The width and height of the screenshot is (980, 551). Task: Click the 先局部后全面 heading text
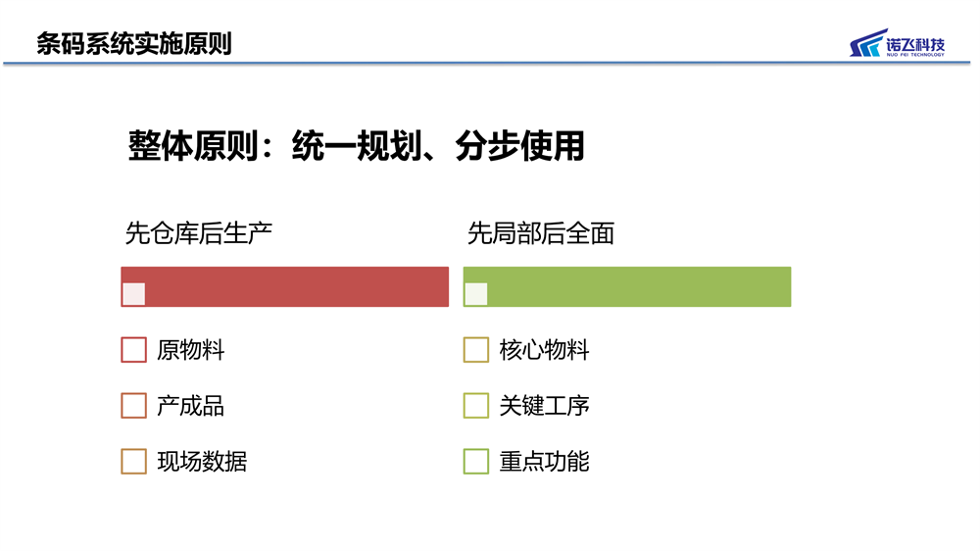pos(541,233)
